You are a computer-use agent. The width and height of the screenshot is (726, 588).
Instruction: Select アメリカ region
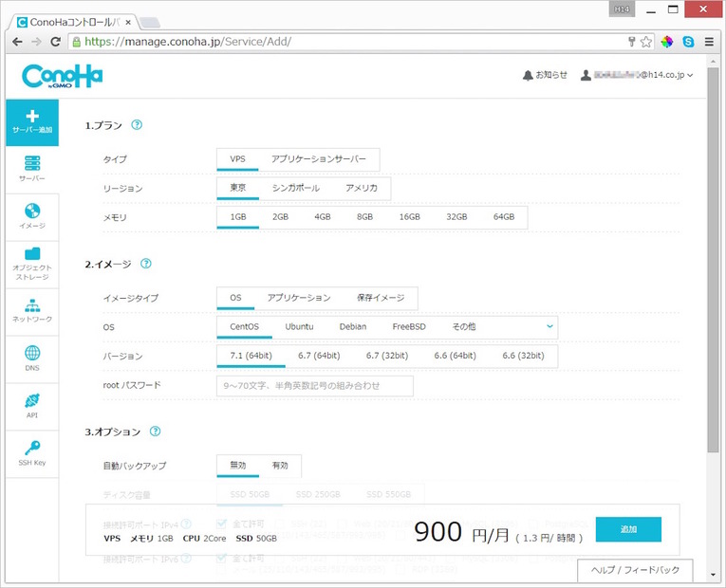click(362, 188)
